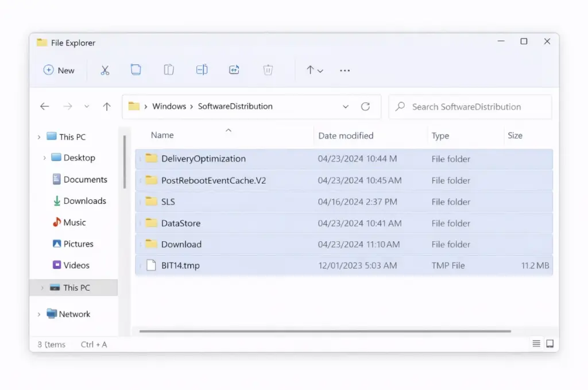
Task: Cut the selected files
Action: [x=105, y=69]
